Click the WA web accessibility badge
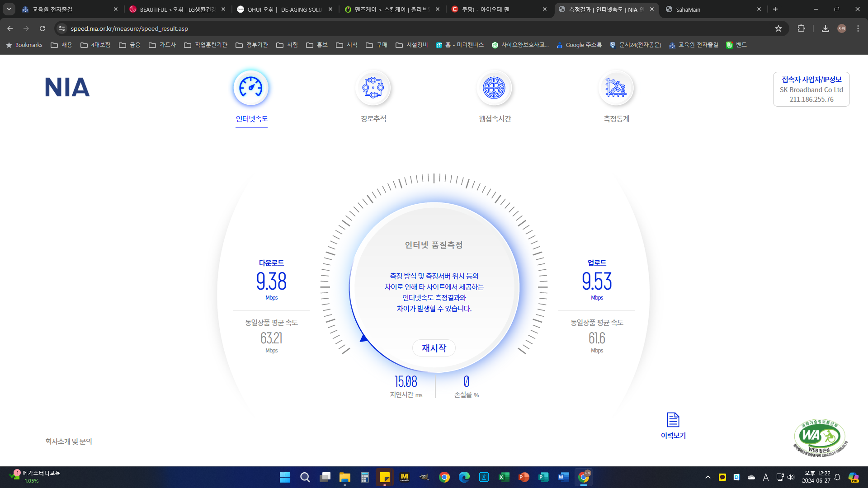Screen dimensions: 868x488 820,437
